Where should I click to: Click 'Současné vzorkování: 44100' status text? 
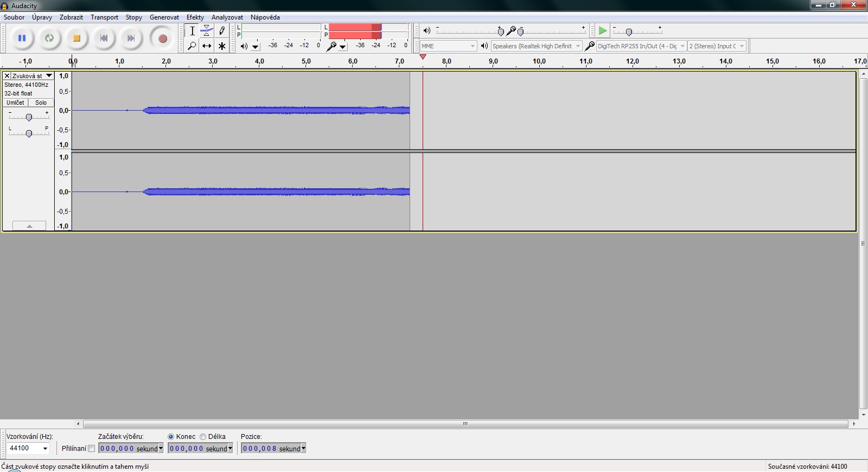click(807, 467)
